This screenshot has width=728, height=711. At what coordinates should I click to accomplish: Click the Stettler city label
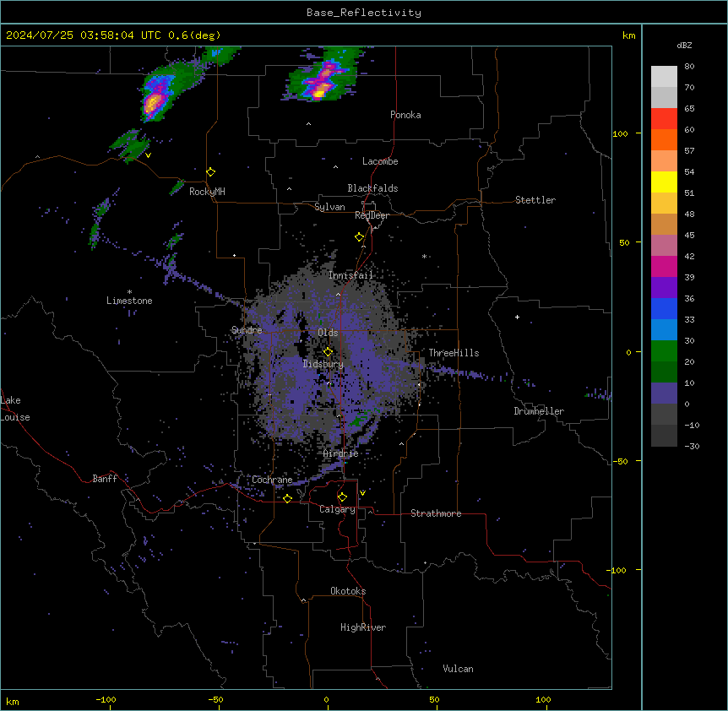coord(535,200)
